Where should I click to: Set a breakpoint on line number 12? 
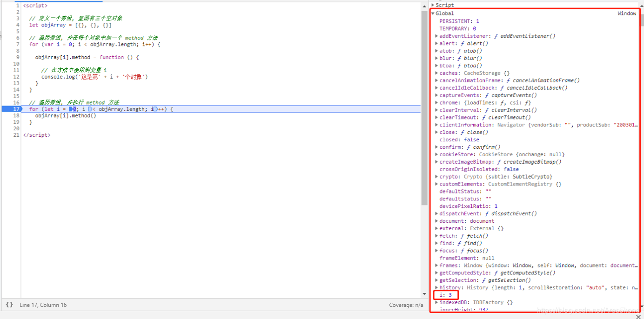(x=16, y=77)
